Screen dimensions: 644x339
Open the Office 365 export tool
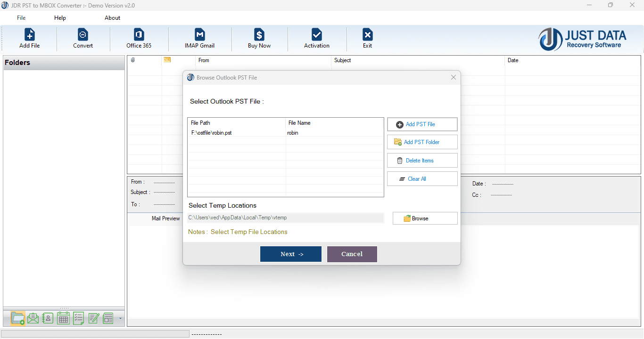click(138, 38)
